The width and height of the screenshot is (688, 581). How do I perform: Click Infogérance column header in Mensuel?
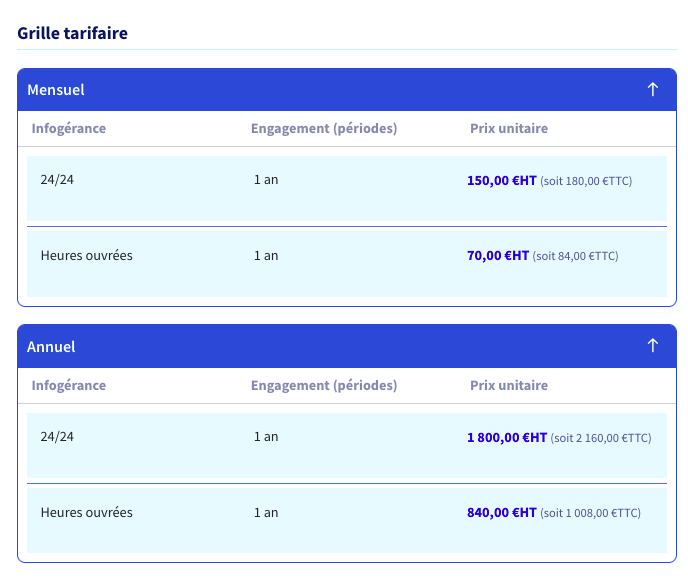click(69, 128)
